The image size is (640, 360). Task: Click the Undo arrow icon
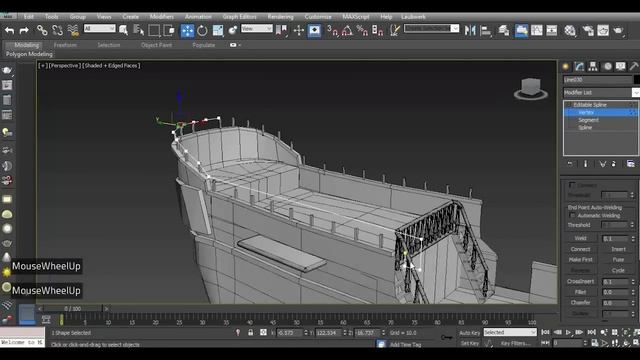point(9,30)
